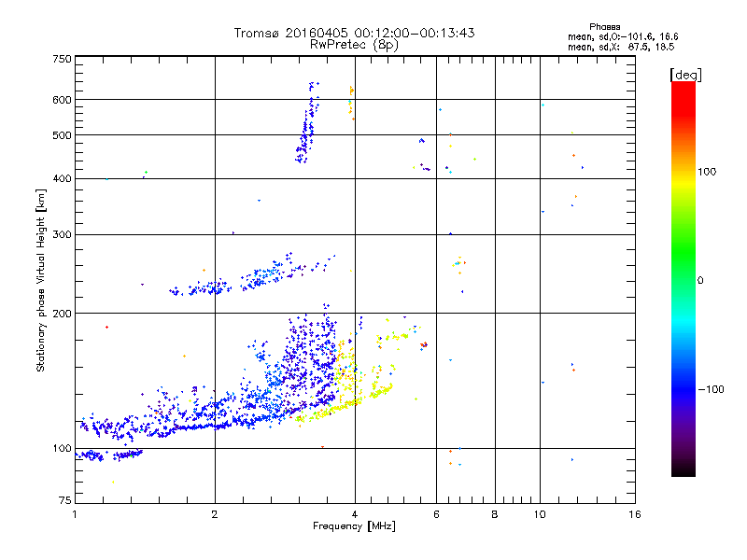Image resolution: width=747 pixels, height=560 pixels.
Task: Click the y-axis label '100' km
Action: click(x=62, y=448)
